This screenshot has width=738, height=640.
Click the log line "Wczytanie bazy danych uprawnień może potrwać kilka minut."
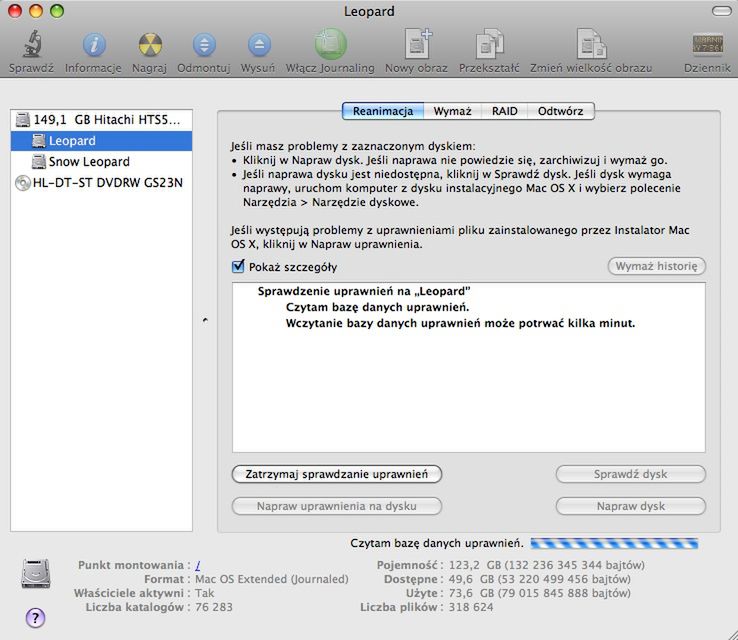pyautogui.click(x=460, y=323)
